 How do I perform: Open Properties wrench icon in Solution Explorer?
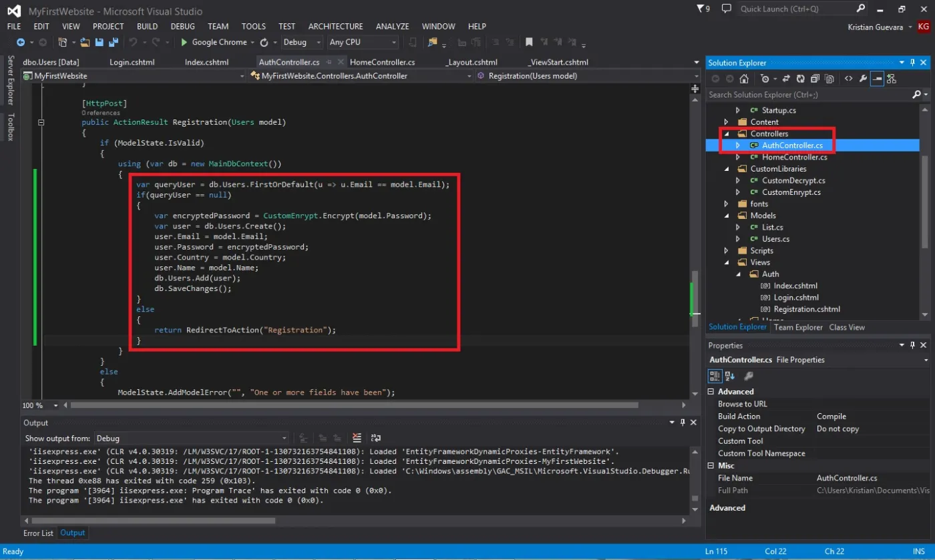863,79
